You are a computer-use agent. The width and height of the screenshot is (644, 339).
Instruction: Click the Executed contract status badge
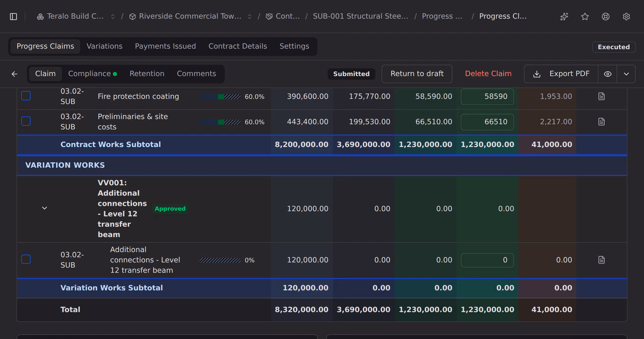pyautogui.click(x=614, y=47)
